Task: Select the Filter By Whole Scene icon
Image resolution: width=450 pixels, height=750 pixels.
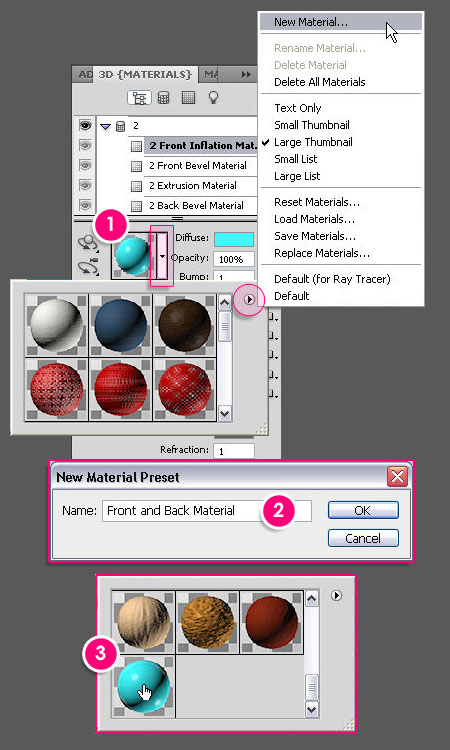Action: pyautogui.click(x=140, y=98)
